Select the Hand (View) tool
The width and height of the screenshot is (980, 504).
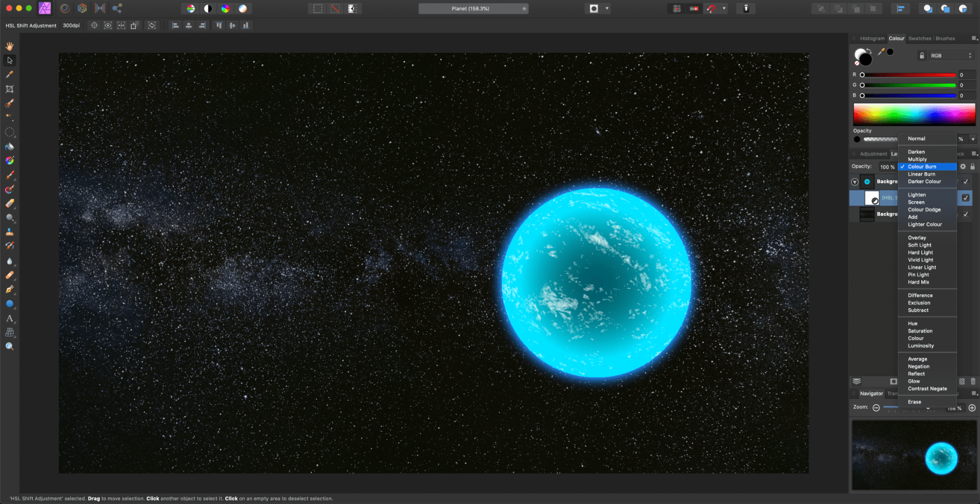tap(10, 46)
